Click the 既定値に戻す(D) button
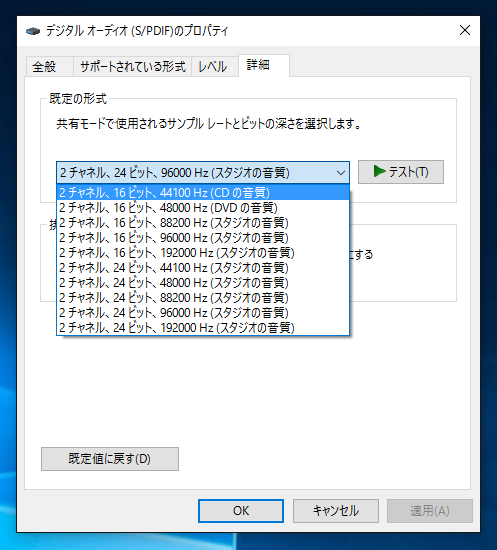Image resolution: width=497 pixels, height=550 pixels. pos(110,459)
